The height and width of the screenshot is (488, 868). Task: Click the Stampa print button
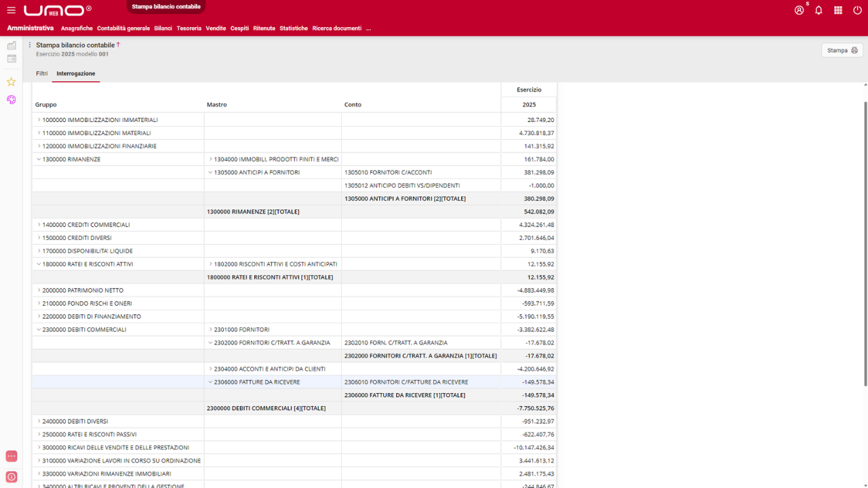point(842,50)
